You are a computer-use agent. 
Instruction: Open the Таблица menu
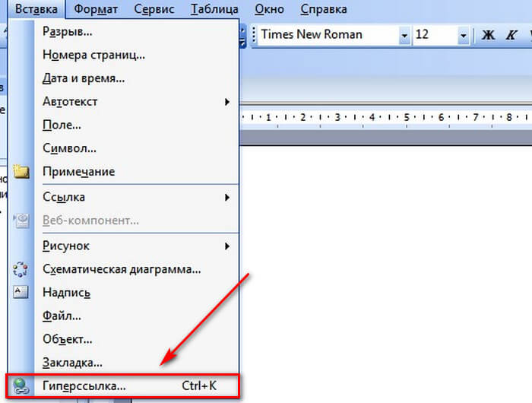pos(214,9)
